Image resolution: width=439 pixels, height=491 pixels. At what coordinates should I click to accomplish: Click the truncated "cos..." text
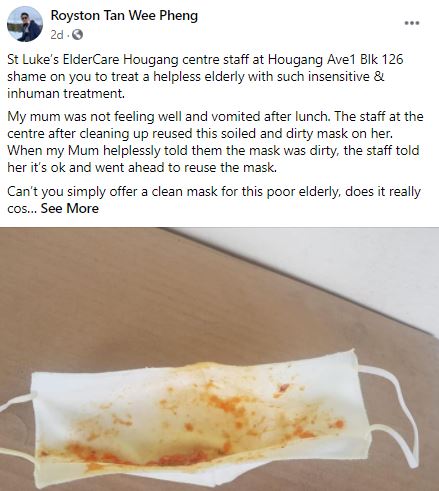tap(22, 209)
